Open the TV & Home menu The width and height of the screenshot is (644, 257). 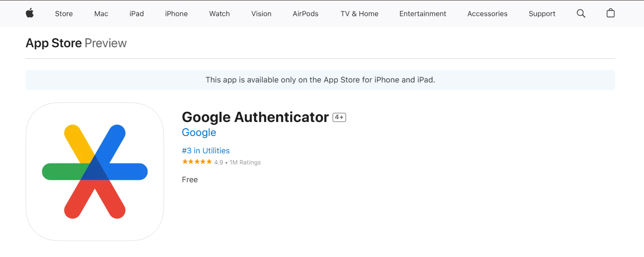pyautogui.click(x=360, y=14)
